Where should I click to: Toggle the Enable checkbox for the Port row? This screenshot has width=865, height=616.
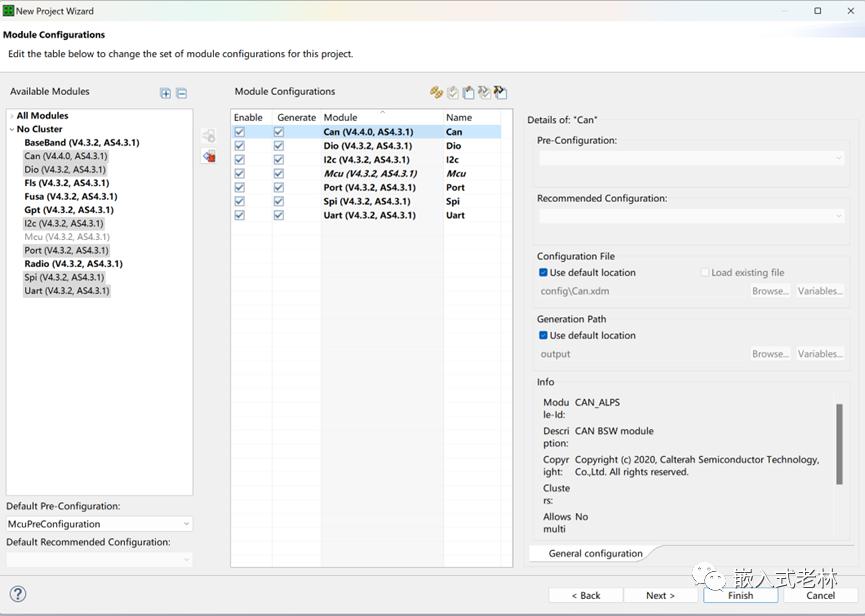click(239, 188)
